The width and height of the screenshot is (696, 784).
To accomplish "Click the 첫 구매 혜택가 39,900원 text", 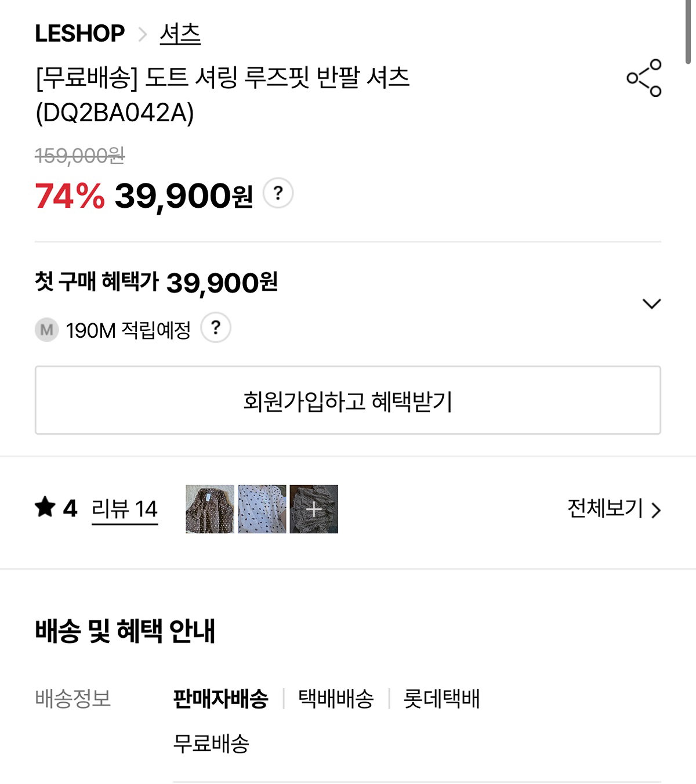I will [156, 283].
